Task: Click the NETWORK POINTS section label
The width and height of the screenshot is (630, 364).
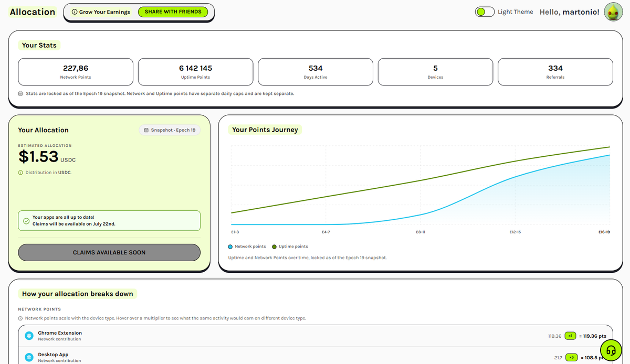Action: [39, 309]
